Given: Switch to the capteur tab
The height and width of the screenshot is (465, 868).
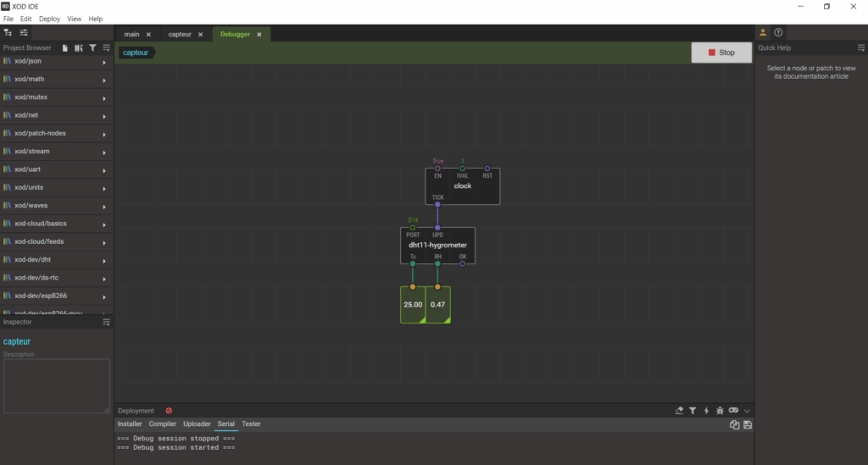Looking at the screenshot, I should click(x=180, y=34).
